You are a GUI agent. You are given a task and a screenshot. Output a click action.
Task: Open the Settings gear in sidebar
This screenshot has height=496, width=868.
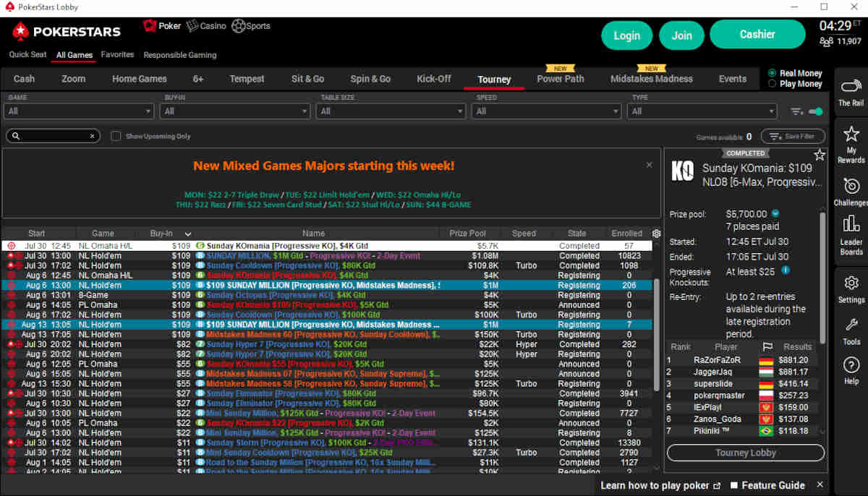851,283
